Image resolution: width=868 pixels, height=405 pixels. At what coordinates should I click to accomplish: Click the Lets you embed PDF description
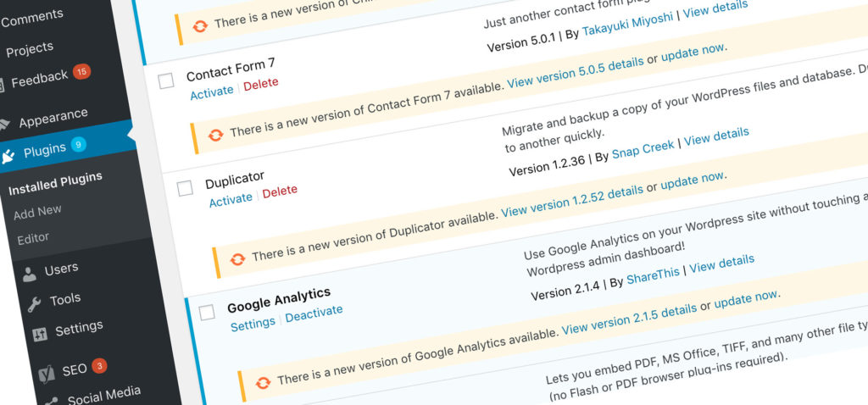tap(706, 360)
